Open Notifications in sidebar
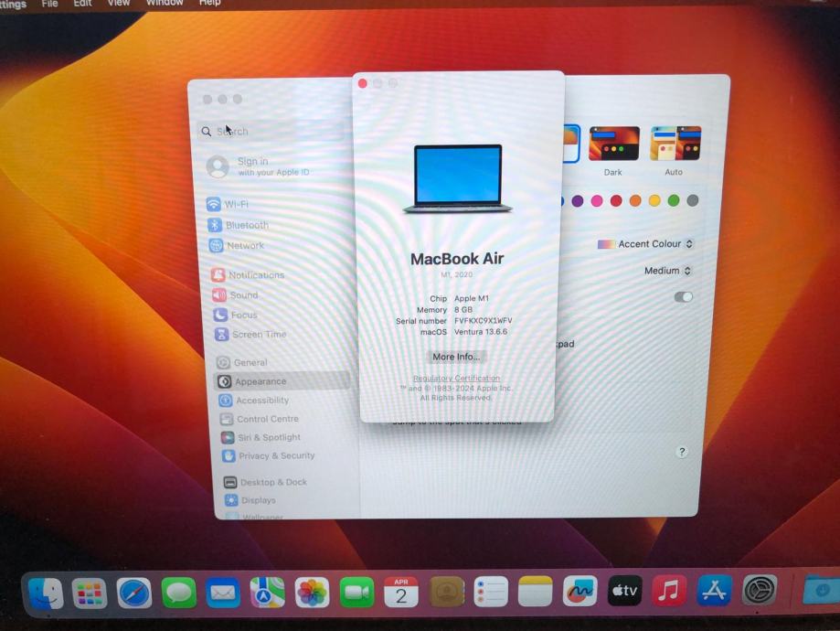The height and width of the screenshot is (631, 840). [x=248, y=275]
